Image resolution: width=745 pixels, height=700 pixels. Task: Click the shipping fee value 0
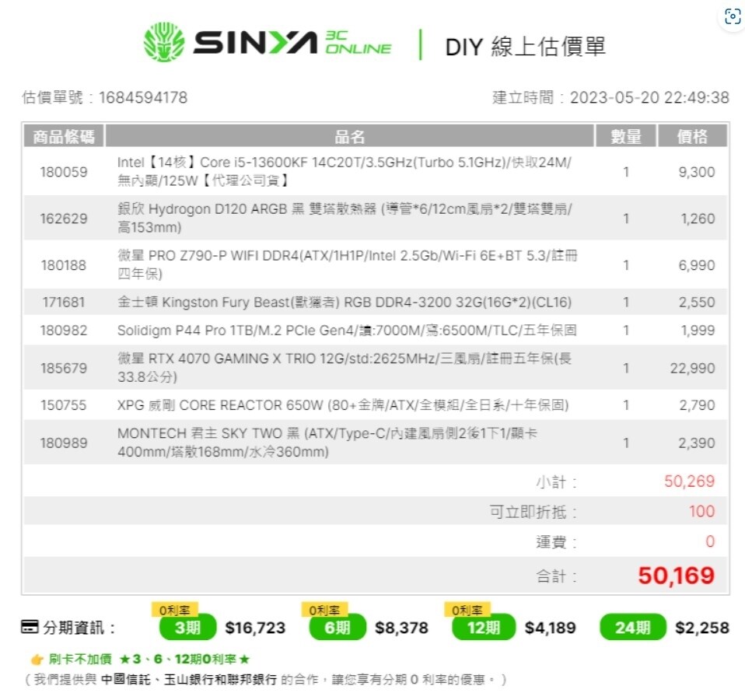click(x=710, y=542)
